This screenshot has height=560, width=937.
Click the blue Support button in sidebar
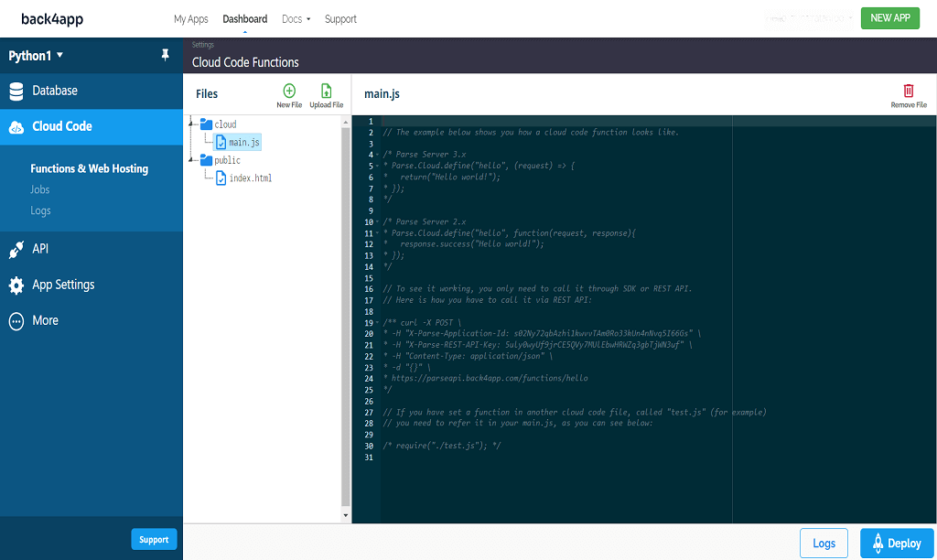pyautogui.click(x=154, y=539)
